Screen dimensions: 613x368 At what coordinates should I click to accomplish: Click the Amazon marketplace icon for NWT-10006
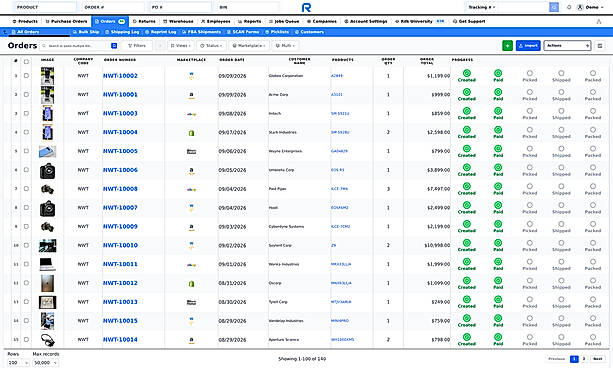pyautogui.click(x=191, y=171)
